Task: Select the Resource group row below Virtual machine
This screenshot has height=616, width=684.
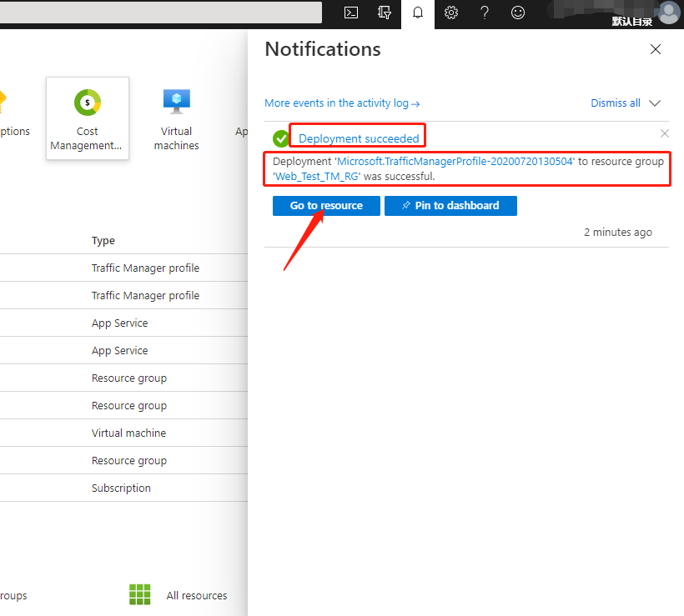Action: click(x=123, y=460)
